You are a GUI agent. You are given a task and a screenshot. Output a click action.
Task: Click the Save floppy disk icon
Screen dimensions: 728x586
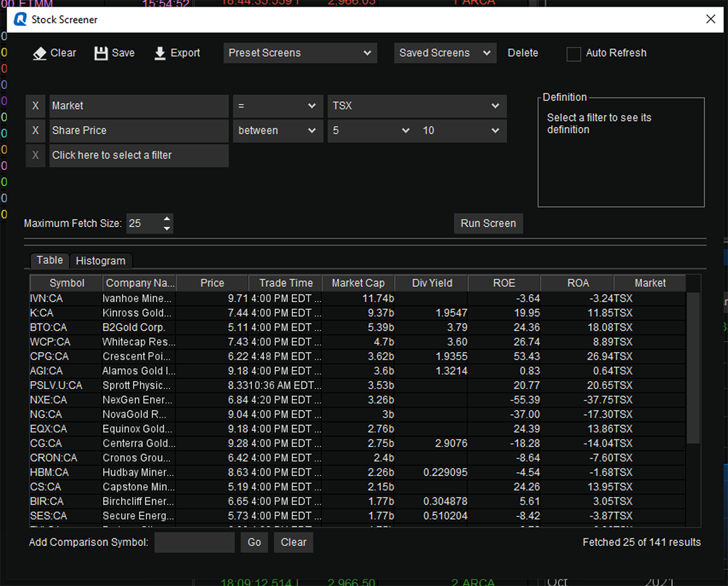[x=101, y=53]
